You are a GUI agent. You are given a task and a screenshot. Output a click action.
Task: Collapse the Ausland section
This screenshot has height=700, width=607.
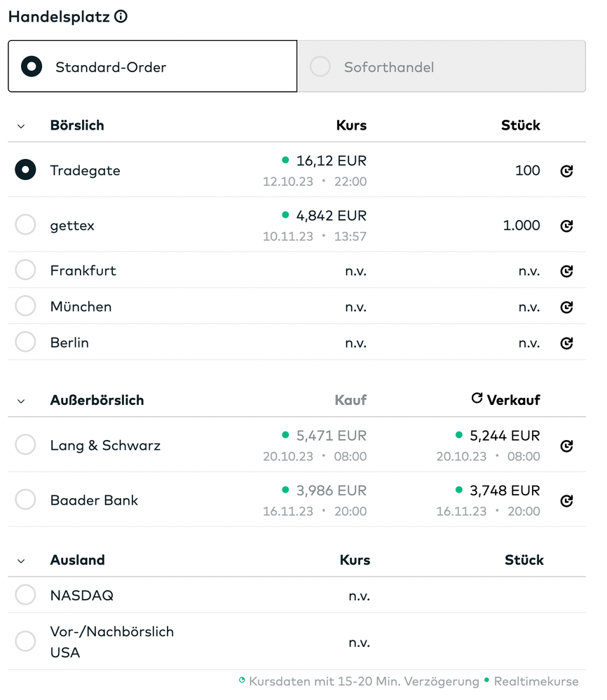click(21, 561)
